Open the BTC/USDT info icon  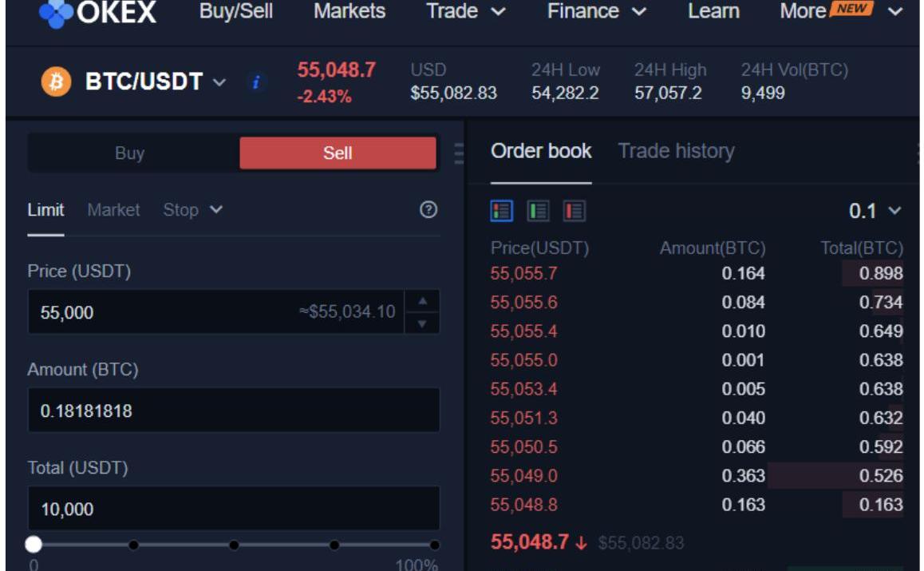256,82
